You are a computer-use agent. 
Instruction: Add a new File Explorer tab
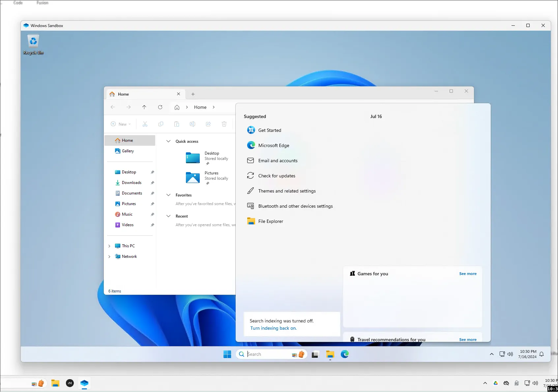coord(193,94)
